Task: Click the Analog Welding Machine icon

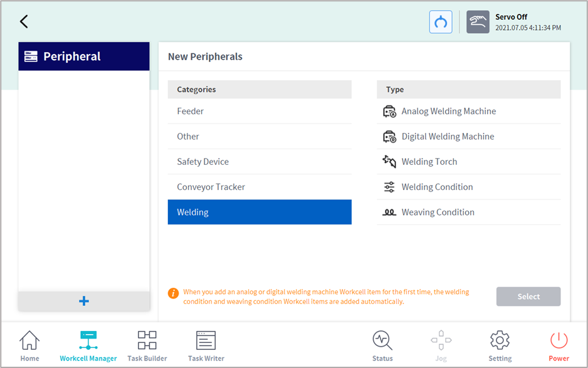Action: (389, 112)
